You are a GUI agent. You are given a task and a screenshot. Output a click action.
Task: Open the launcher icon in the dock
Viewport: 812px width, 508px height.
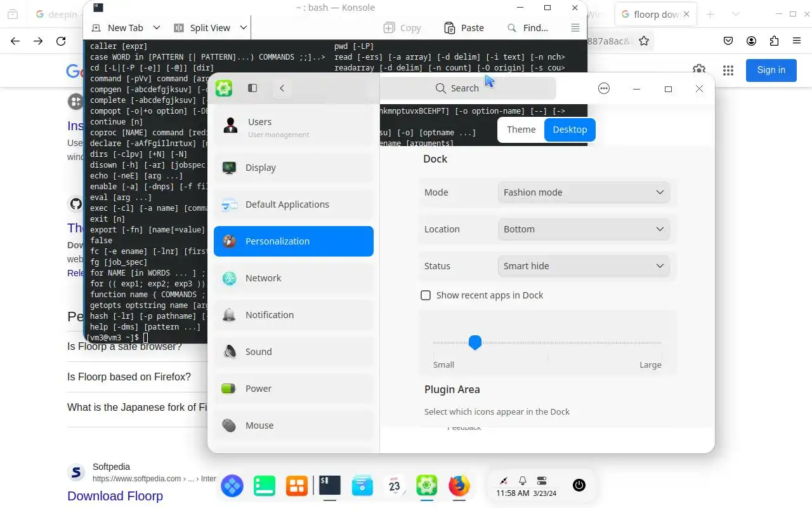(232, 486)
